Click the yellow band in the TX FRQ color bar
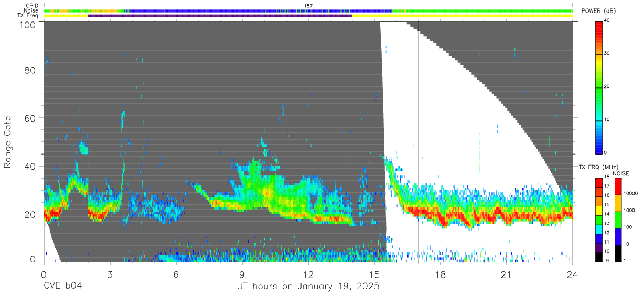Screen dimensions: 644x297 click(598, 210)
